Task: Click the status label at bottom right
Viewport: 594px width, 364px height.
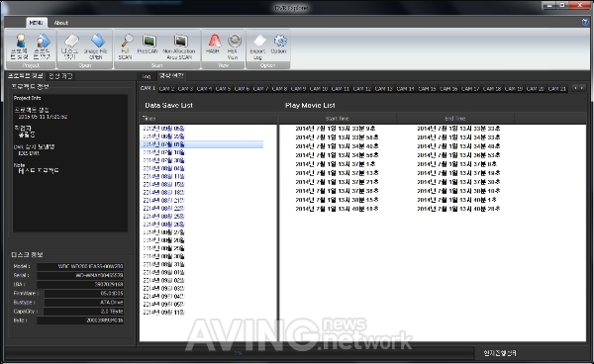Action: coord(500,353)
